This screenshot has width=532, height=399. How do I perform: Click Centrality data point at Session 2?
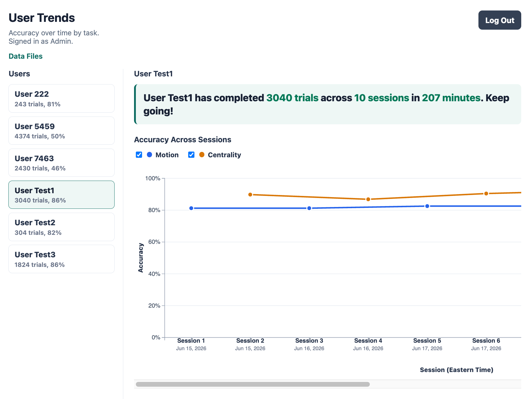(250, 195)
